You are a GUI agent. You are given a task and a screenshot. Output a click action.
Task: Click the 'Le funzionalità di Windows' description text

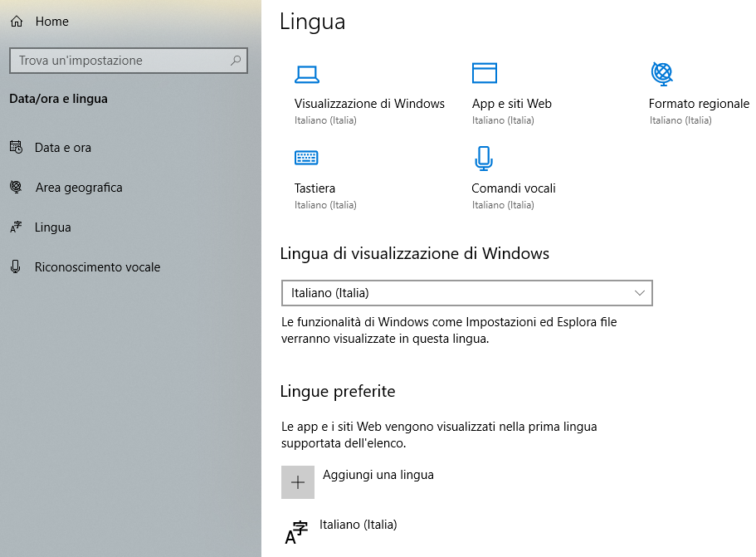pyautogui.click(x=449, y=330)
